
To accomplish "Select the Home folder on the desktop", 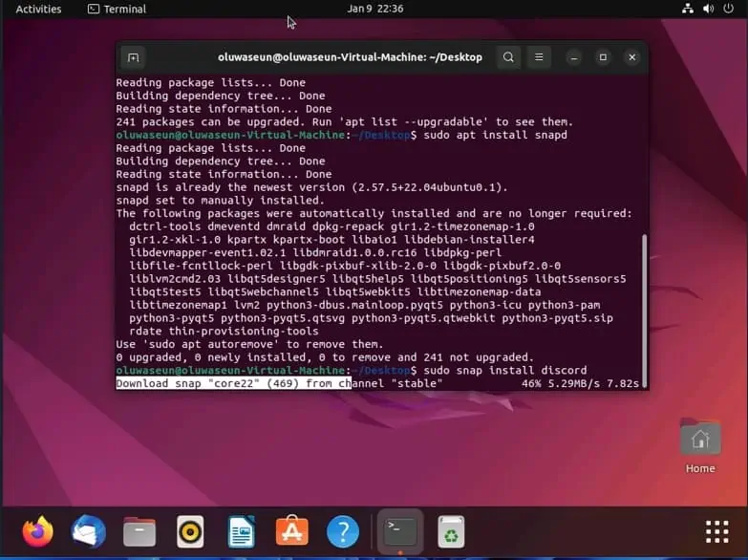I will click(700, 447).
